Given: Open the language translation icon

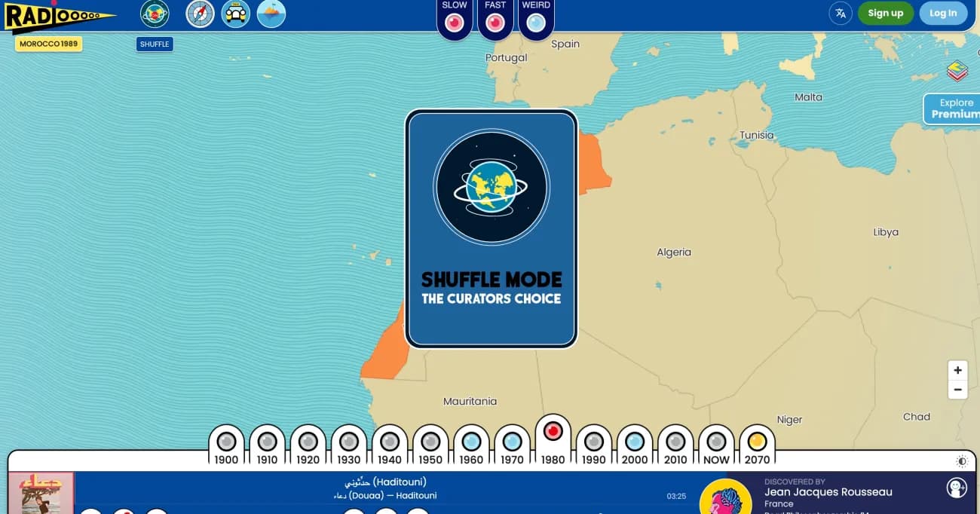Looking at the screenshot, I should coord(841,13).
